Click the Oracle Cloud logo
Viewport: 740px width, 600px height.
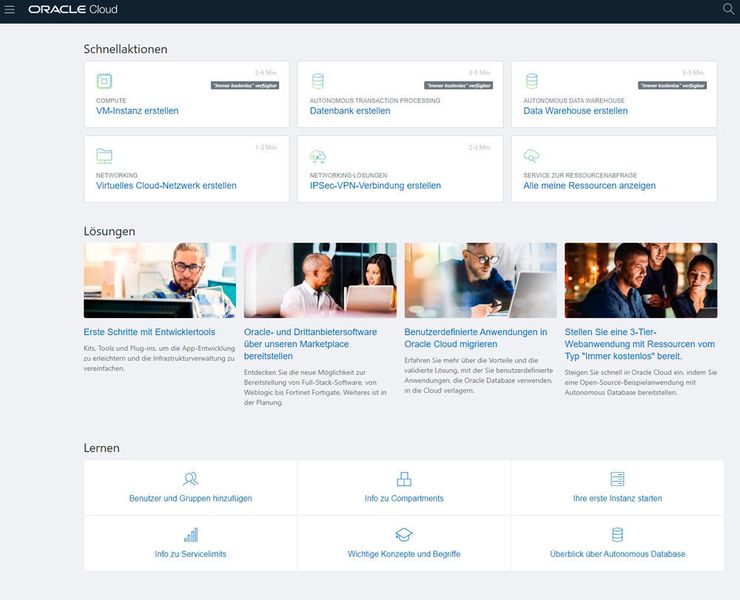[73, 9]
